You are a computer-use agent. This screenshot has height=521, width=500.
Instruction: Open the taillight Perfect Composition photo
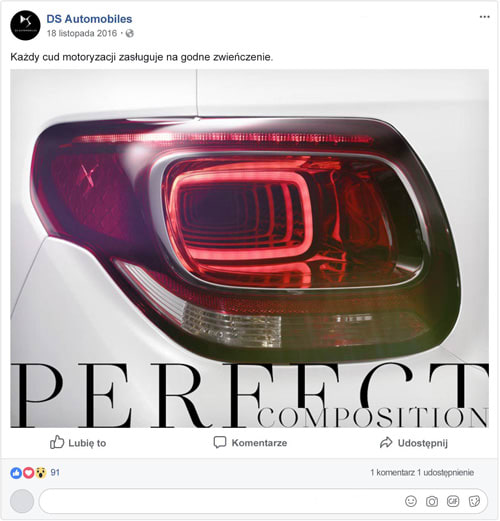250,249
